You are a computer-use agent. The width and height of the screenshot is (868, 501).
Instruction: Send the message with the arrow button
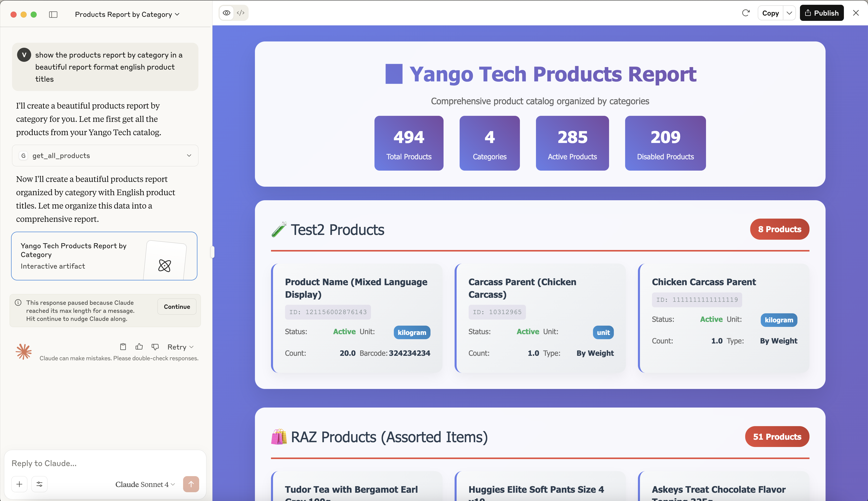(x=191, y=484)
